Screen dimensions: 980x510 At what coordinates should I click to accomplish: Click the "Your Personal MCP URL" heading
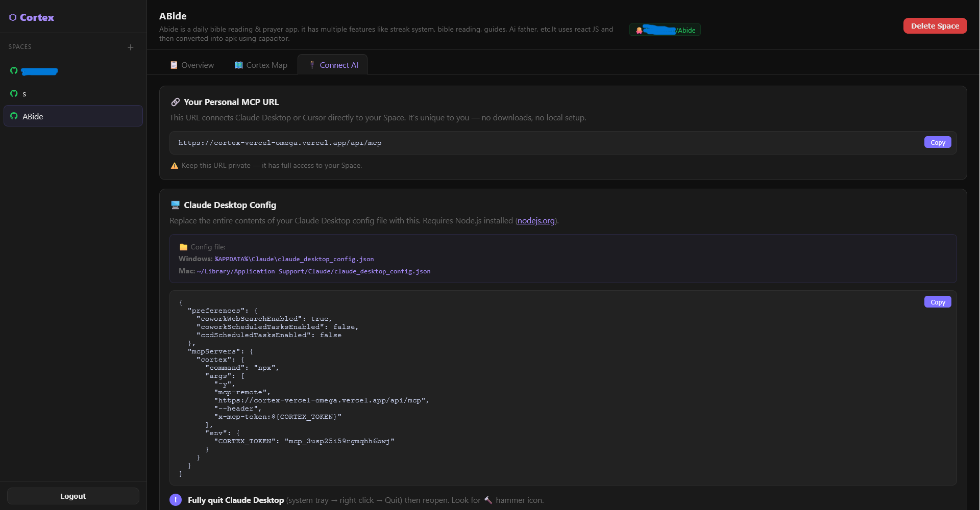[x=231, y=102]
